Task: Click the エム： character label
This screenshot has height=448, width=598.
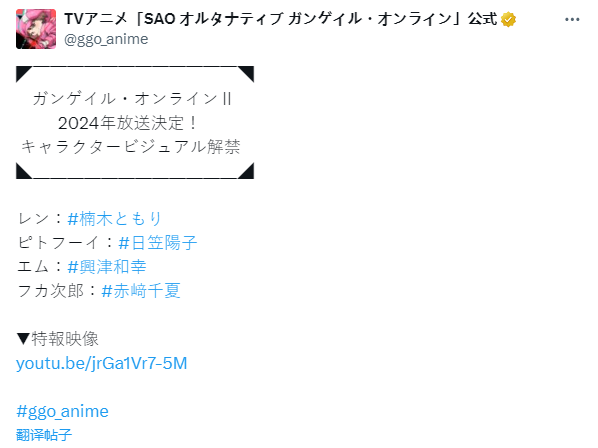Action: tap(41, 267)
